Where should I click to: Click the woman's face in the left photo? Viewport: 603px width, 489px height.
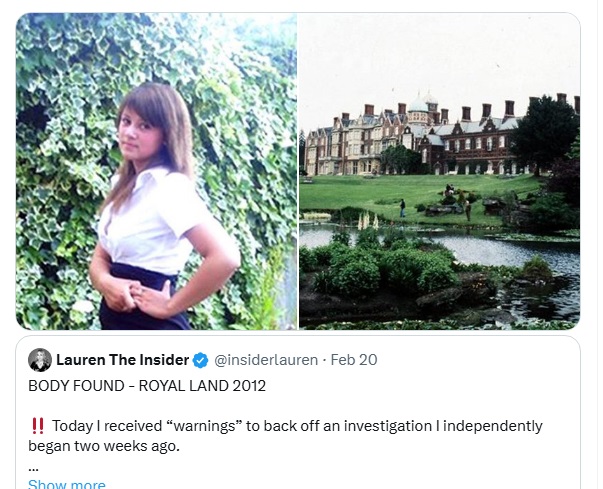point(141,133)
